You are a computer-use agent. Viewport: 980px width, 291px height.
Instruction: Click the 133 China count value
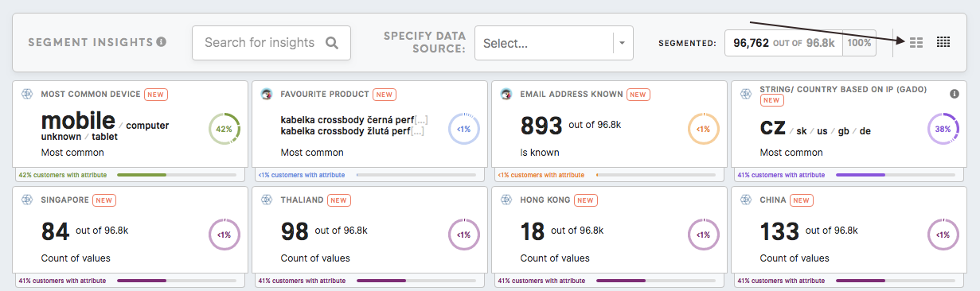click(x=779, y=232)
